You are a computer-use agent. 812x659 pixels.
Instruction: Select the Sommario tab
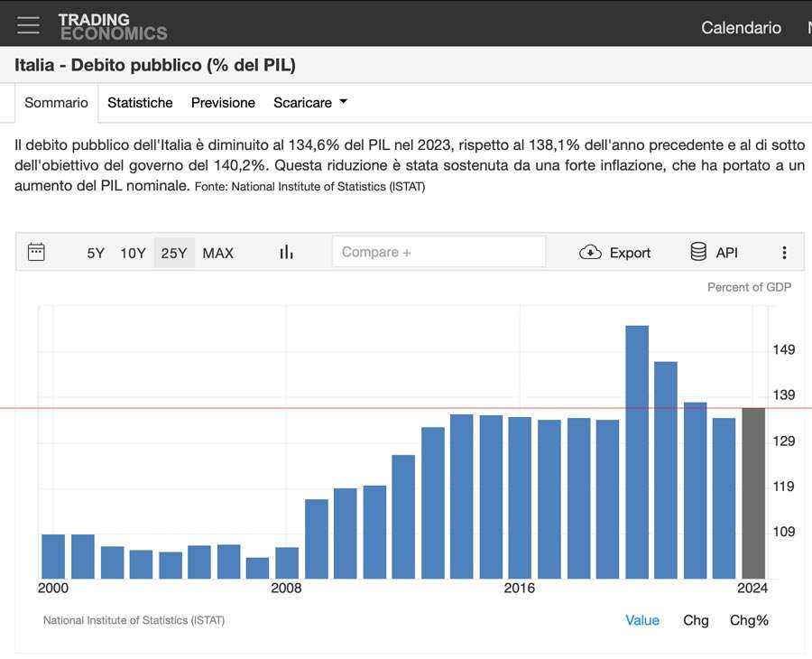(x=56, y=103)
